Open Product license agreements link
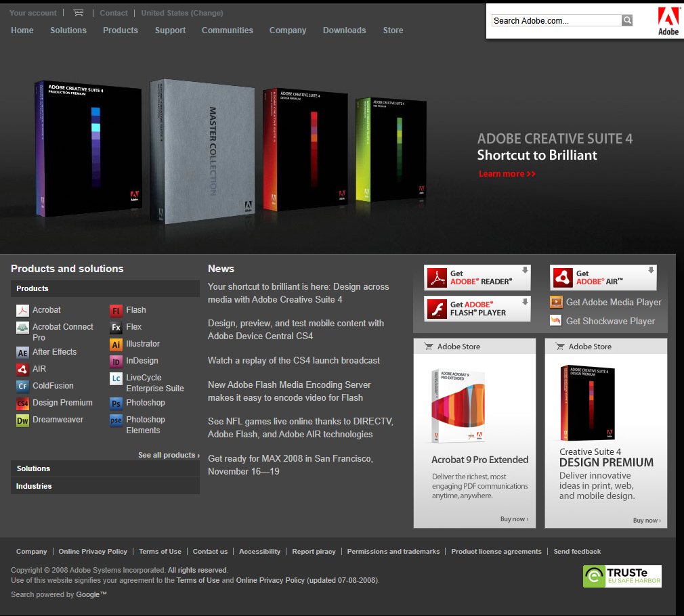 tap(496, 552)
